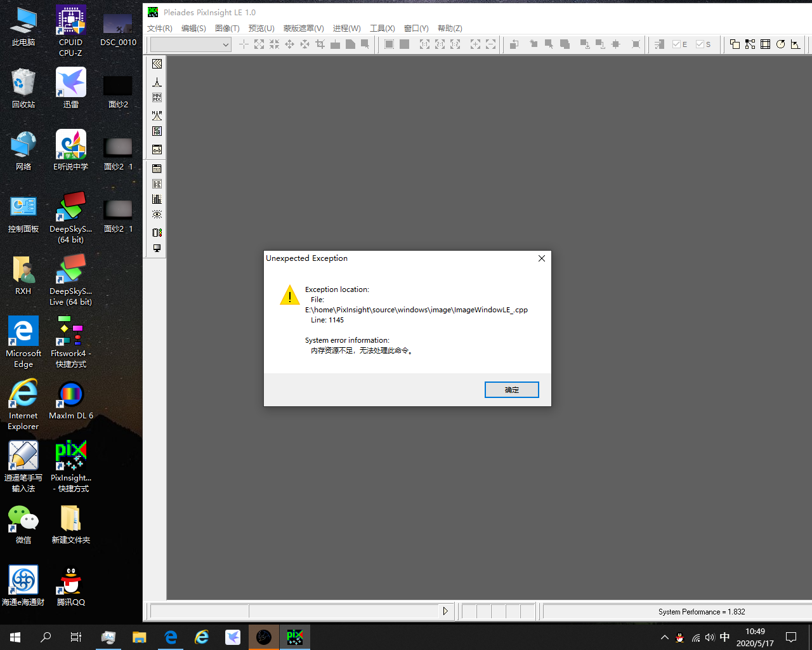Viewport: 812px width, 650px height.
Task: Open the action center notifications icon
Action: click(791, 637)
